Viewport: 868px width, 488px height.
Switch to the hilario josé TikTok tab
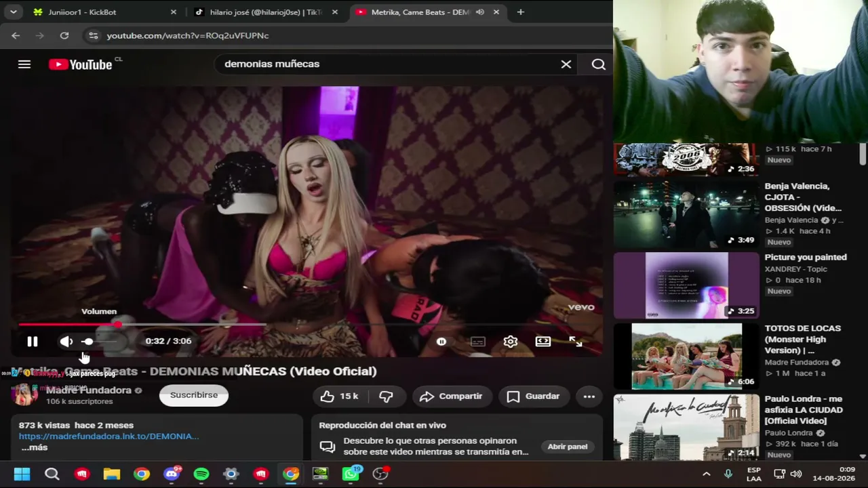tap(266, 12)
